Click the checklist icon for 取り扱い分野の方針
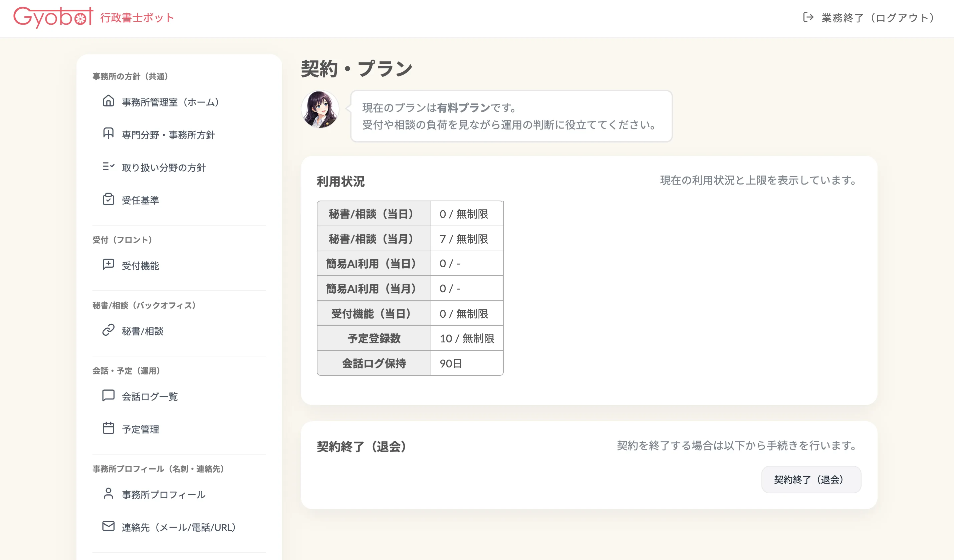This screenshot has width=954, height=560. click(x=108, y=167)
